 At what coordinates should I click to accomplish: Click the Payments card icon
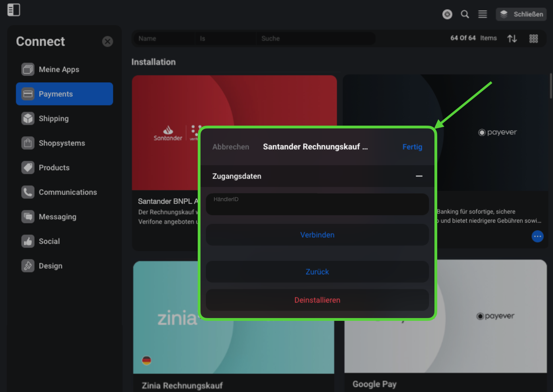[28, 94]
